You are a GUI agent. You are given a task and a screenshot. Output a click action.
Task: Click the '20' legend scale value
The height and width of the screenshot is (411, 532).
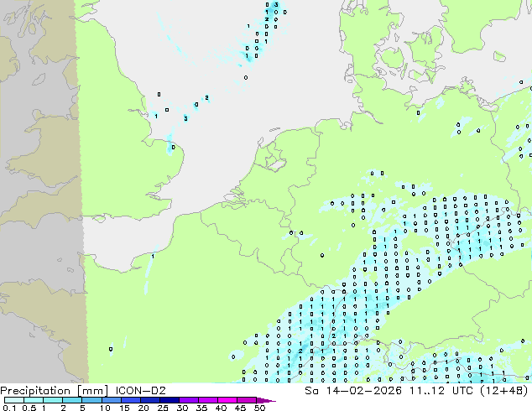pos(143,408)
